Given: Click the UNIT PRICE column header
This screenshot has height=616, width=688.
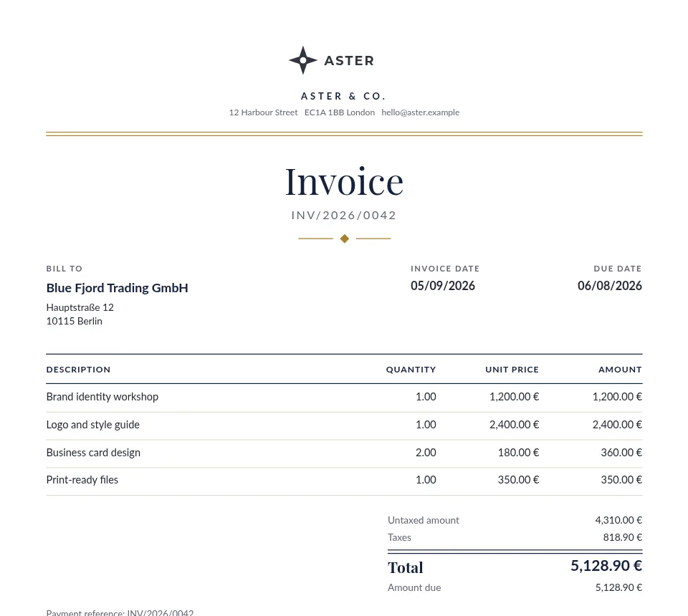Looking at the screenshot, I should (512, 370).
